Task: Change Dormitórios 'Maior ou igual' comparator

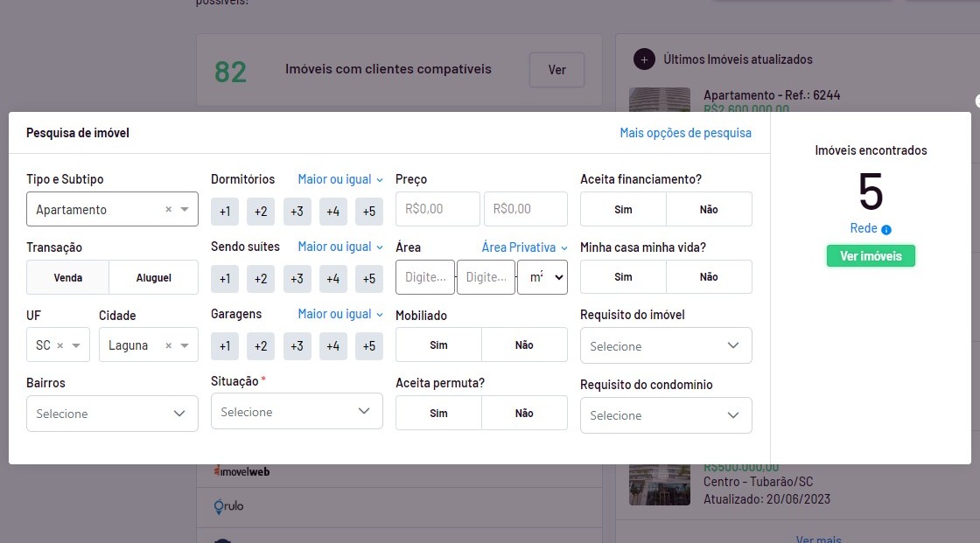Action: point(340,179)
